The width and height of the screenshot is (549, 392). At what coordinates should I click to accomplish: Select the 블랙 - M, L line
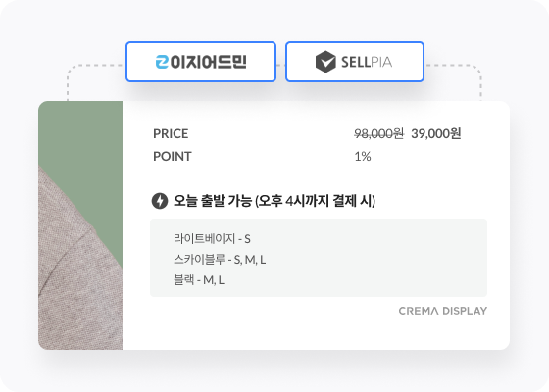(x=199, y=280)
